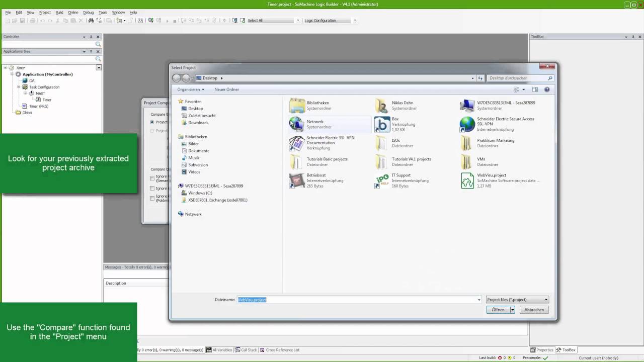Click the Abbrechen button
The height and width of the screenshot is (362, 644).
tap(534, 310)
